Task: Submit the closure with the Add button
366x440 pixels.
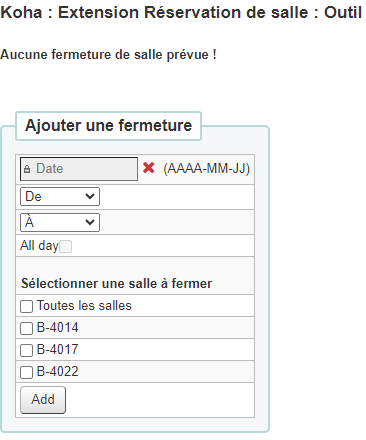Action: click(x=43, y=400)
